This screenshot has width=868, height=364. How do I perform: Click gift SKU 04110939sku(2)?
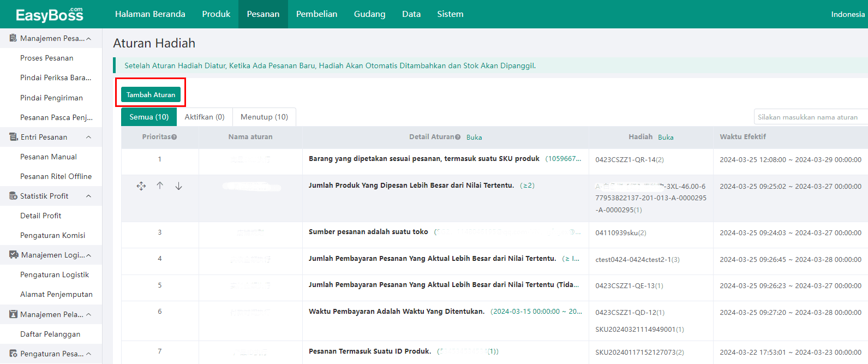coord(621,233)
